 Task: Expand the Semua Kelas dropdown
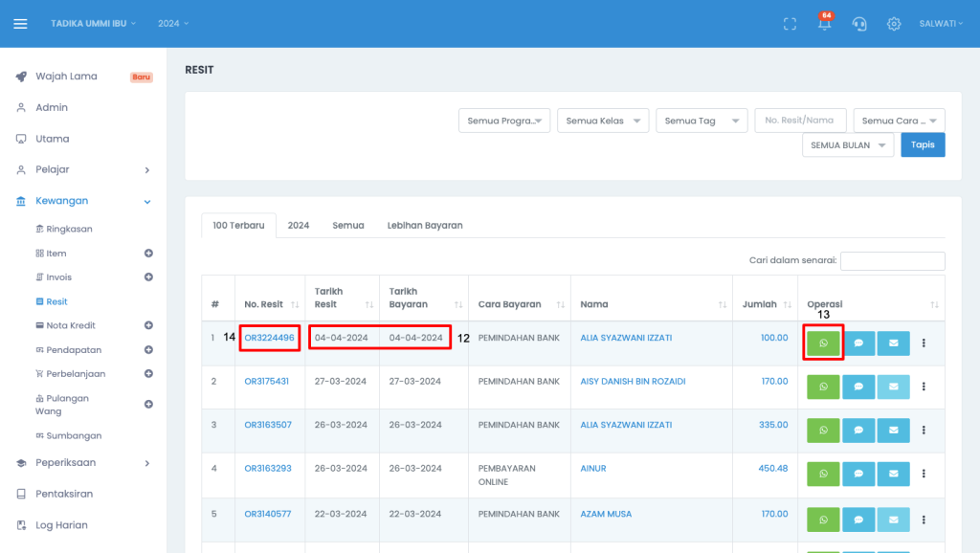603,121
